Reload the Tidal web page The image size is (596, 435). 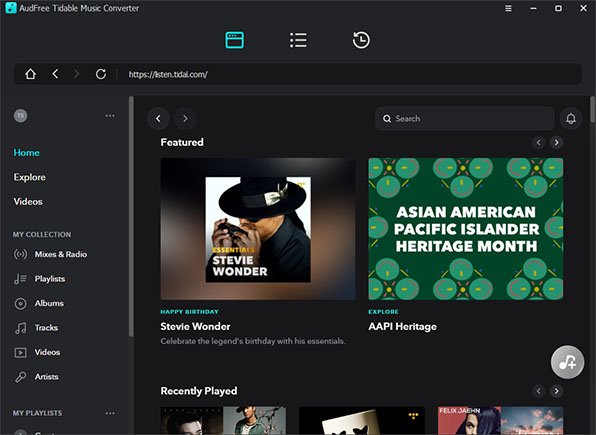[101, 74]
